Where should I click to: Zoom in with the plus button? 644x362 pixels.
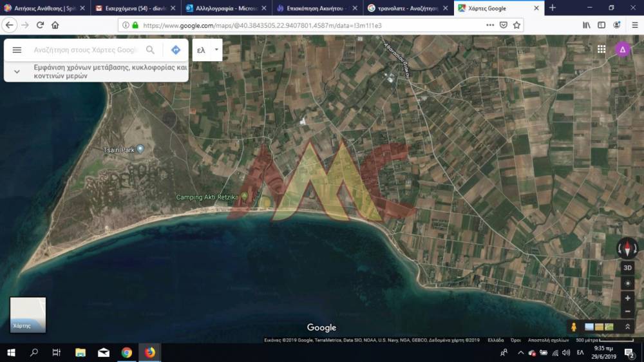click(627, 298)
